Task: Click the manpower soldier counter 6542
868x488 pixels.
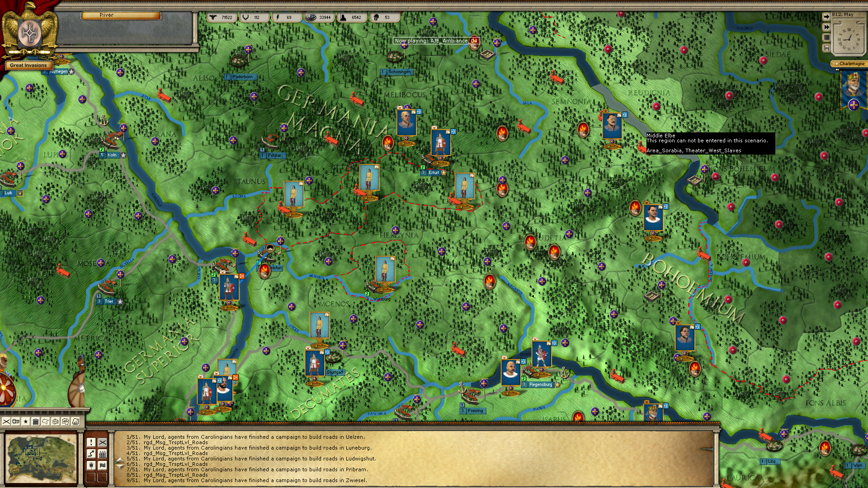Action: 351,18
